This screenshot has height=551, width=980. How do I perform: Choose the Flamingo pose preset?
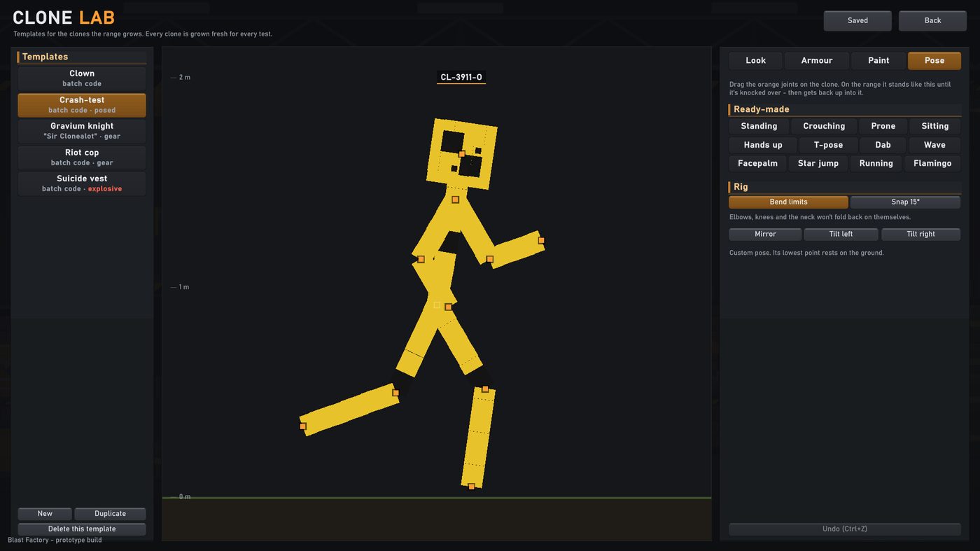pos(932,164)
